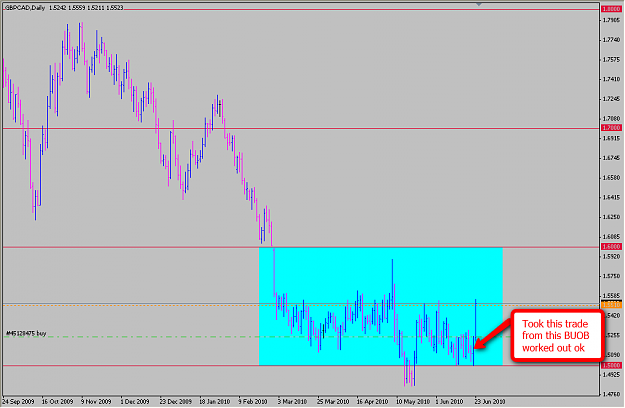
Task: Click the 3 Mar 2010 date label
Action: pyautogui.click(x=292, y=402)
